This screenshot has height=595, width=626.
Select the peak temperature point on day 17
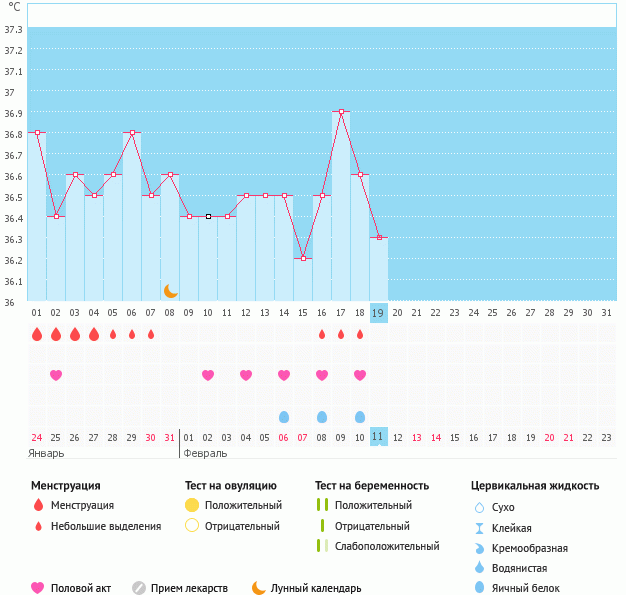coord(341,112)
